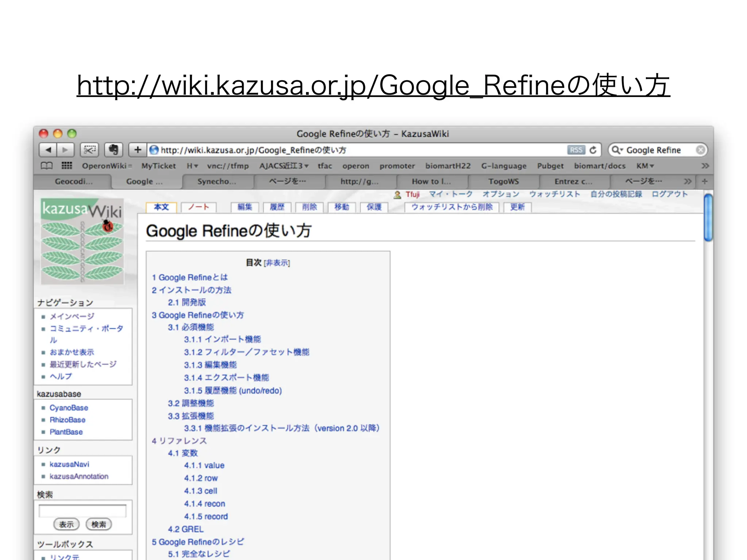Clear the Google Refine search field
747x560 pixels.
(700, 150)
